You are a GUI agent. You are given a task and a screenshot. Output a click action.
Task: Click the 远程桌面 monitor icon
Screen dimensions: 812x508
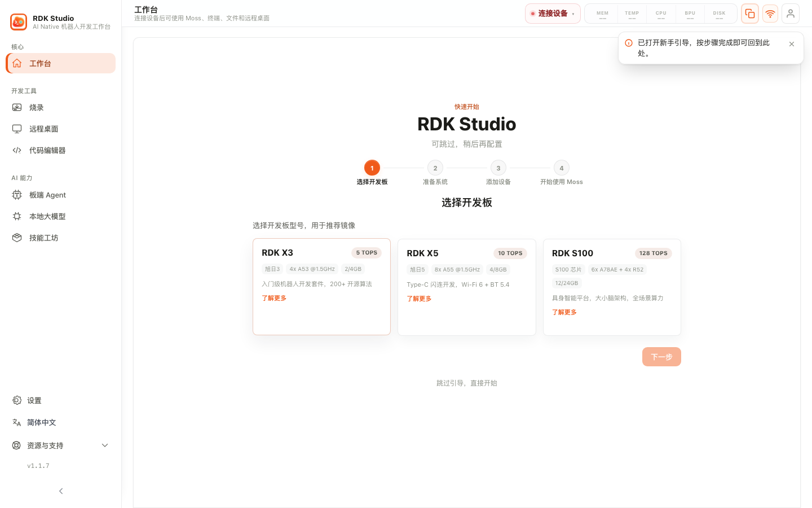[17, 129]
